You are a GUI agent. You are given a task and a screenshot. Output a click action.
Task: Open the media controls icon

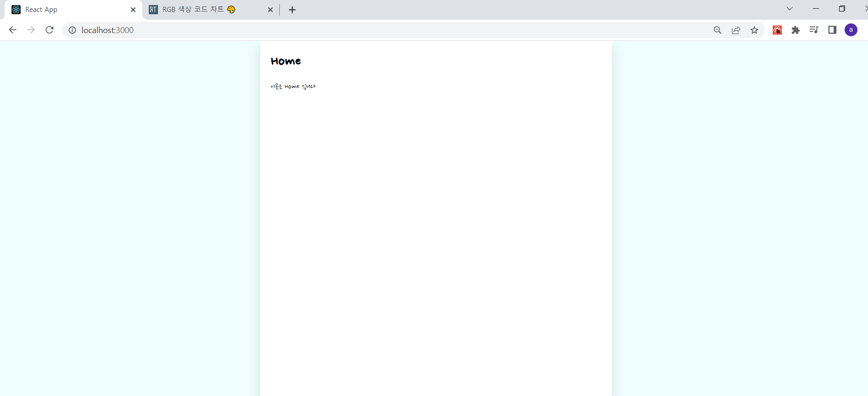click(x=814, y=30)
